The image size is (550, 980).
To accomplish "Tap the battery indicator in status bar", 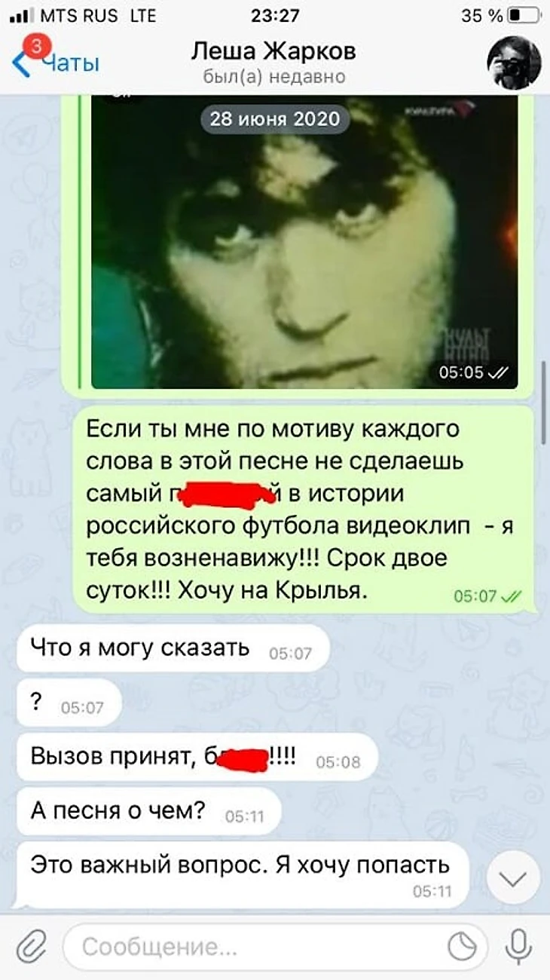I will (524, 15).
